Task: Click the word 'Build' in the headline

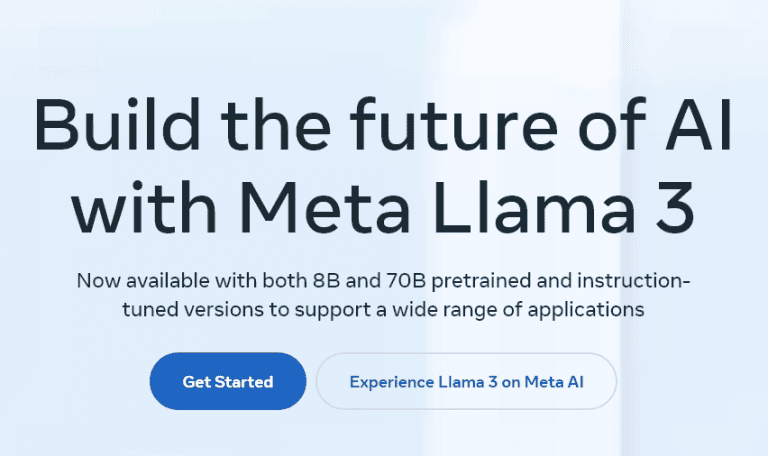Action: pyautogui.click(x=117, y=124)
